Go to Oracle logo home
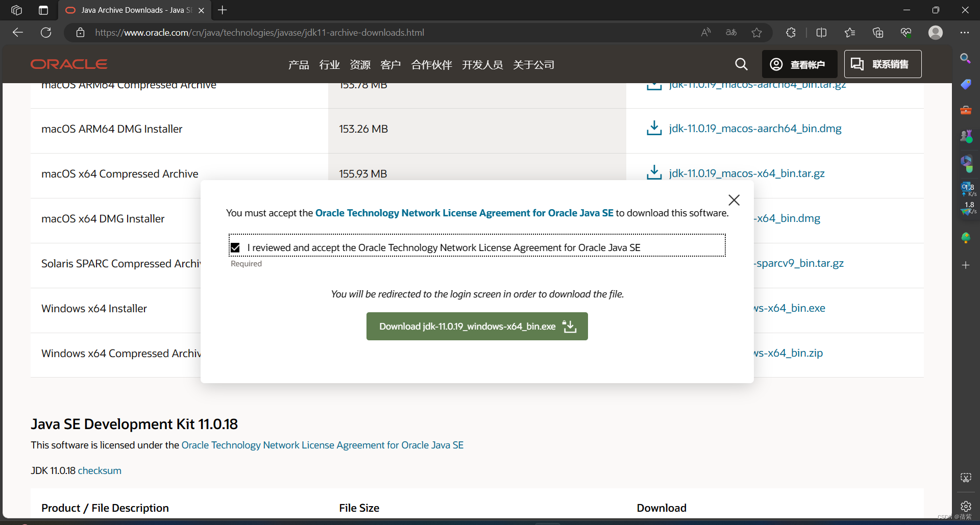 pos(69,64)
